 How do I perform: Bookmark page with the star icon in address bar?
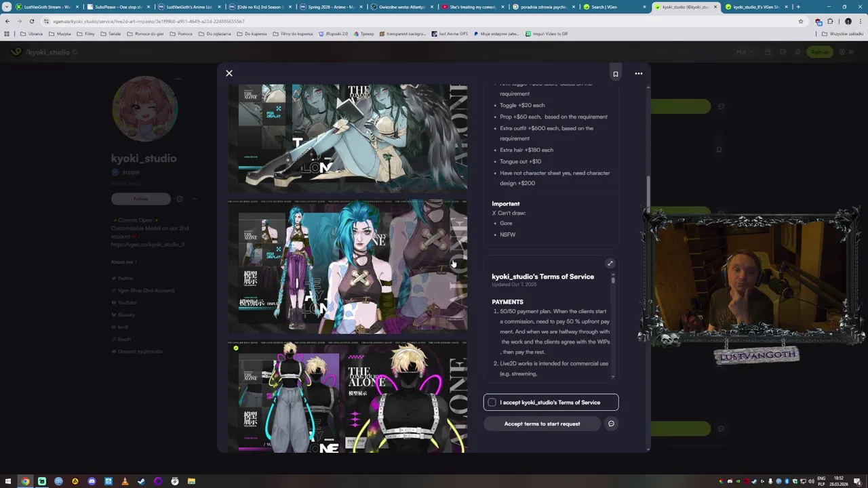[x=801, y=21]
